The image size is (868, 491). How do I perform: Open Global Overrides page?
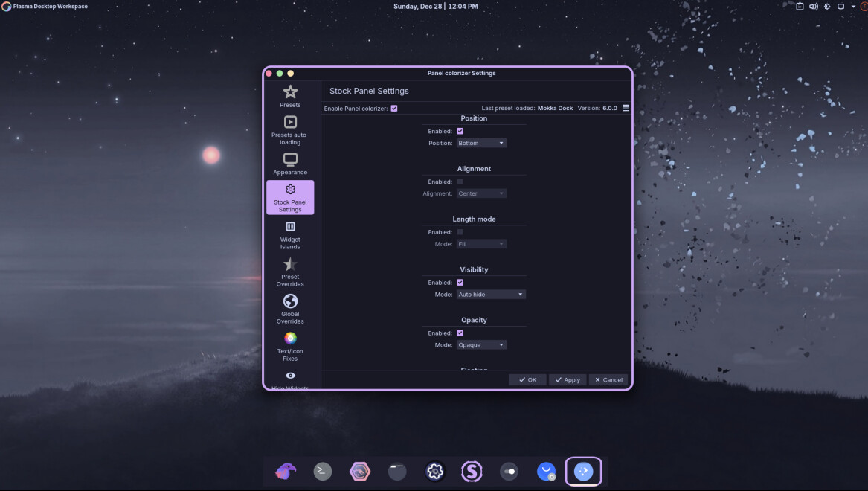point(290,309)
